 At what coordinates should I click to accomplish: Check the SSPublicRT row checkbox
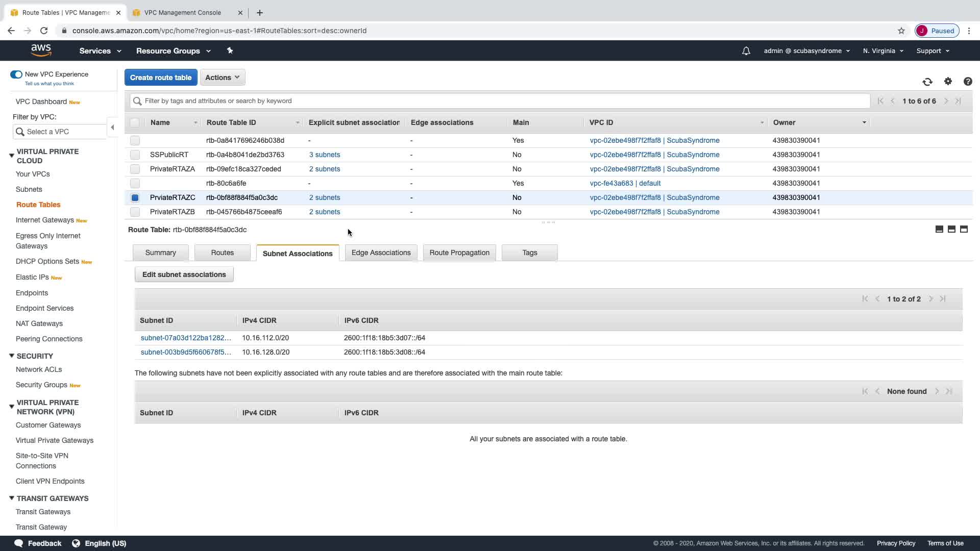135,155
